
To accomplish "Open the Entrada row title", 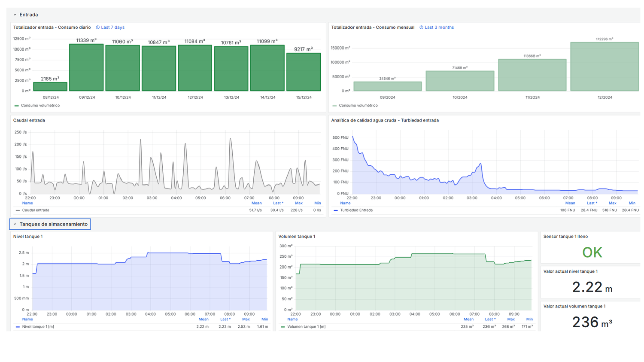I will [x=29, y=15].
